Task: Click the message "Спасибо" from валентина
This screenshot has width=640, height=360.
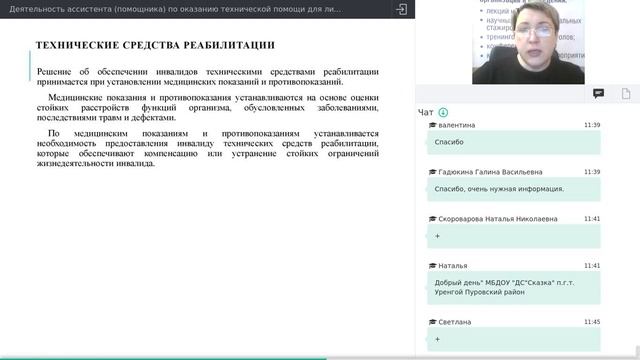Action: (x=513, y=142)
